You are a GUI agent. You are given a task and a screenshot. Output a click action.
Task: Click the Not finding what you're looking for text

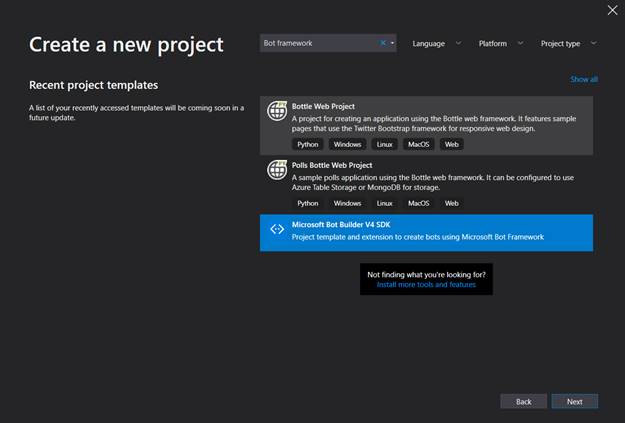coord(426,275)
